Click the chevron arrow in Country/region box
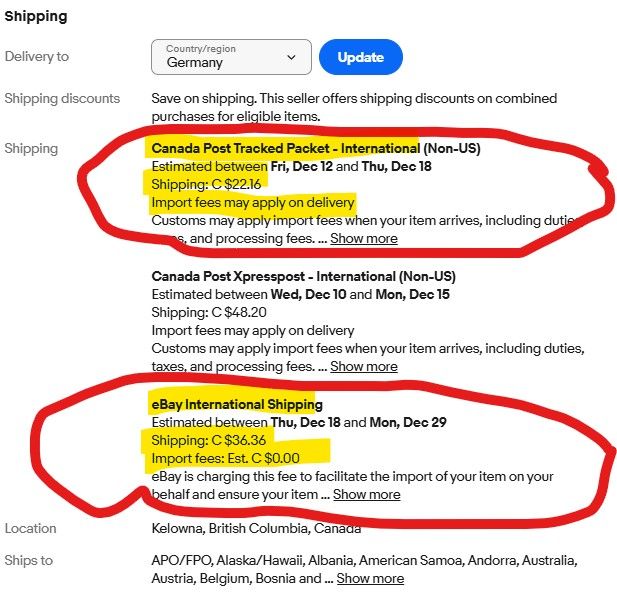 [x=292, y=57]
